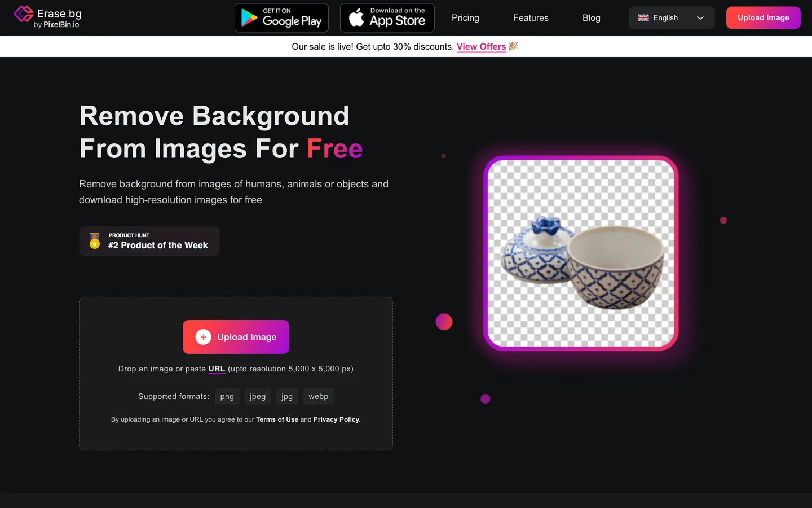Open the Blog menu item
The width and height of the screenshot is (812, 508).
592,18
